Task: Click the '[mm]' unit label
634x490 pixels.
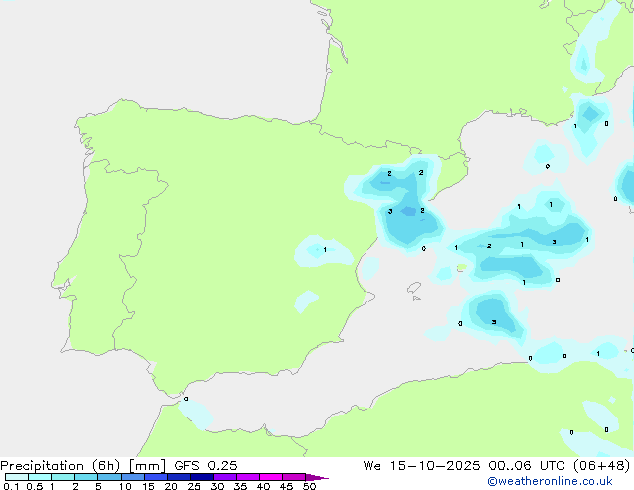Action: tap(147, 466)
